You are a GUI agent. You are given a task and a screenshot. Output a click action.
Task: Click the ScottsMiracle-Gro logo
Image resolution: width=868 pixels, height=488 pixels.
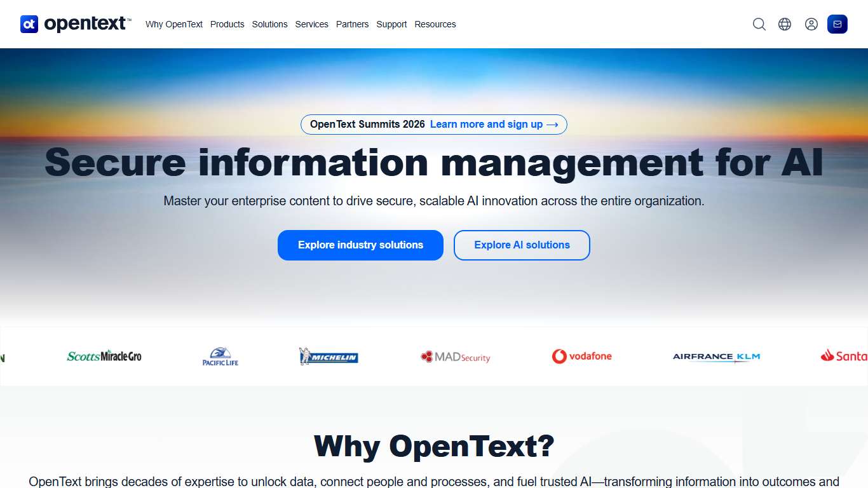point(104,356)
